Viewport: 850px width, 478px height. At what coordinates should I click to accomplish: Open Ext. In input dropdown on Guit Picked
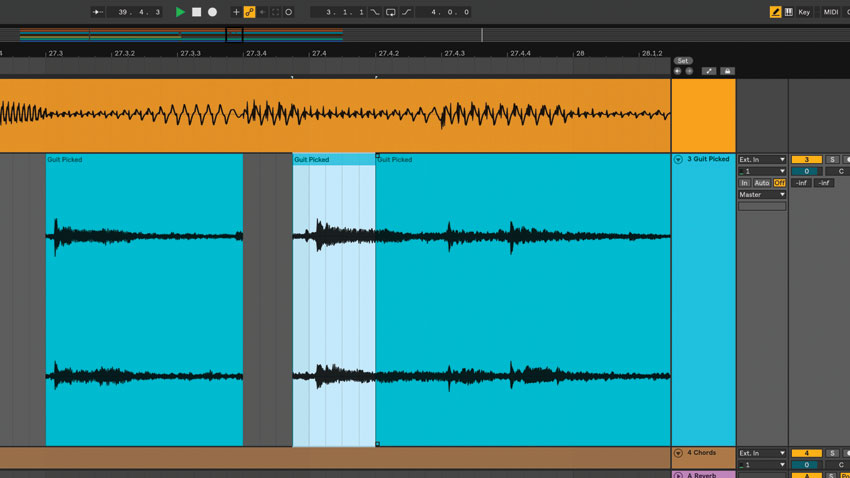(762, 159)
